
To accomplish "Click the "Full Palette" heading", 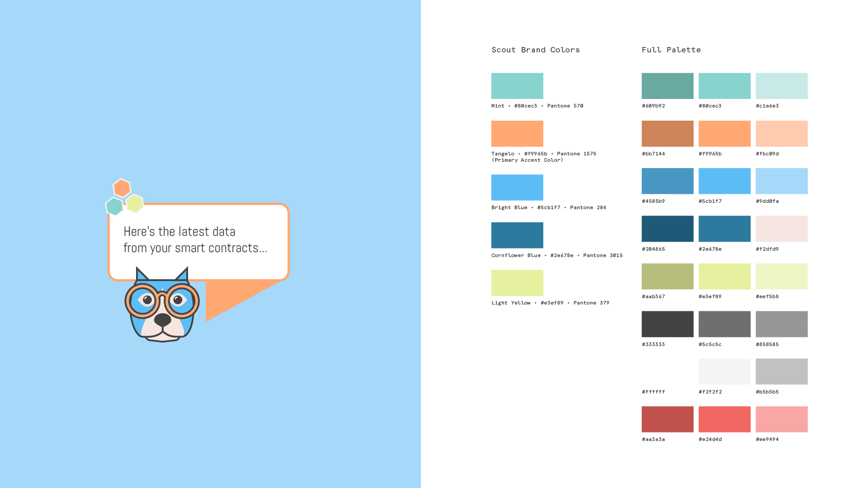I will click(x=671, y=50).
